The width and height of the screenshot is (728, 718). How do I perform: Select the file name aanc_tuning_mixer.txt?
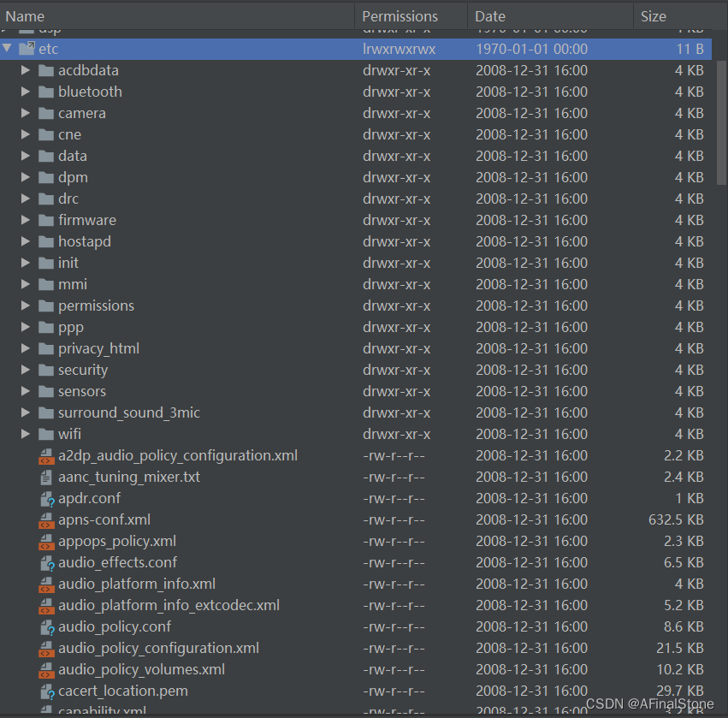point(129,477)
